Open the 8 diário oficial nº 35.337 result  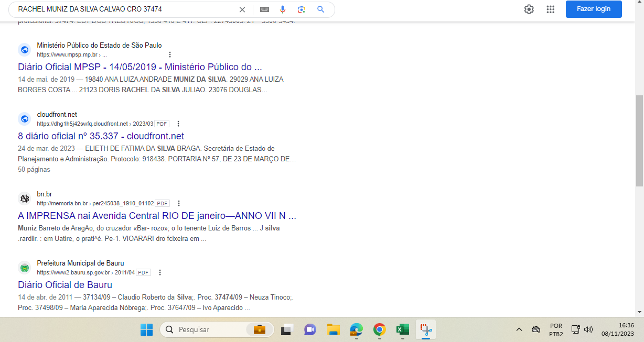pyautogui.click(x=101, y=136)
